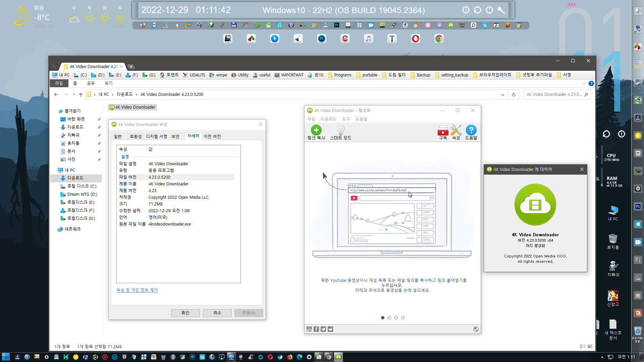Click the Facebook share icon in downloader
The height and width of the screenshot is (362, 644).
[x=316, y=329]
